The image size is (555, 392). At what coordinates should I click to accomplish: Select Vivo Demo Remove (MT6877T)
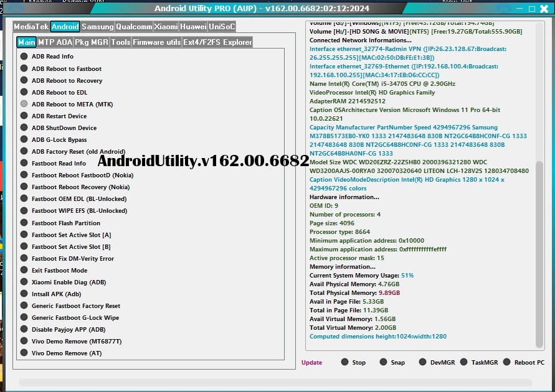point(71,341)
